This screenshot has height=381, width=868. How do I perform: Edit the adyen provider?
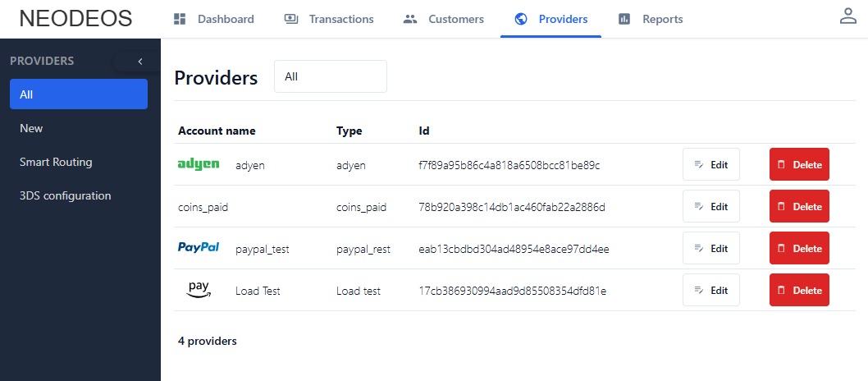[x=710, y=165]
